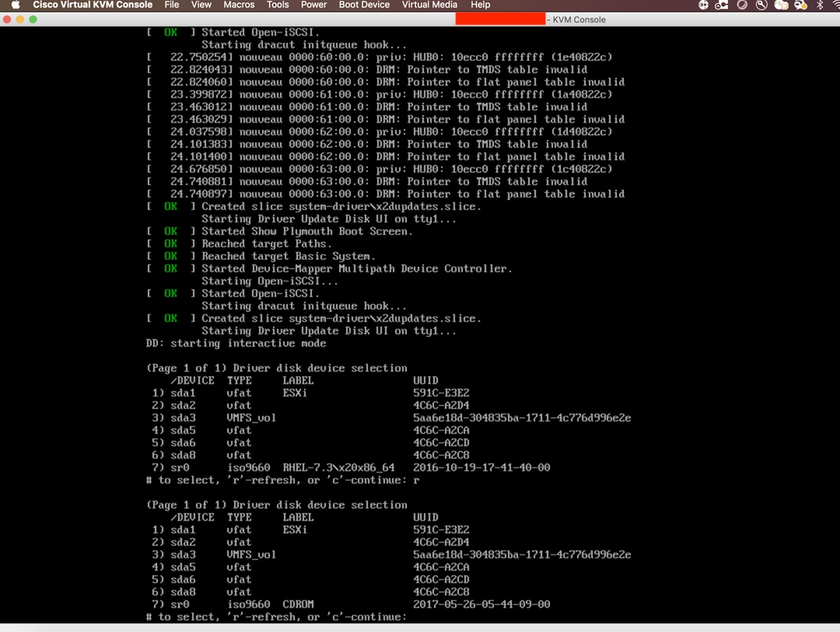Open the Boot Device menu
Viewport: 840px width, 632px height.
click(364, 5)
